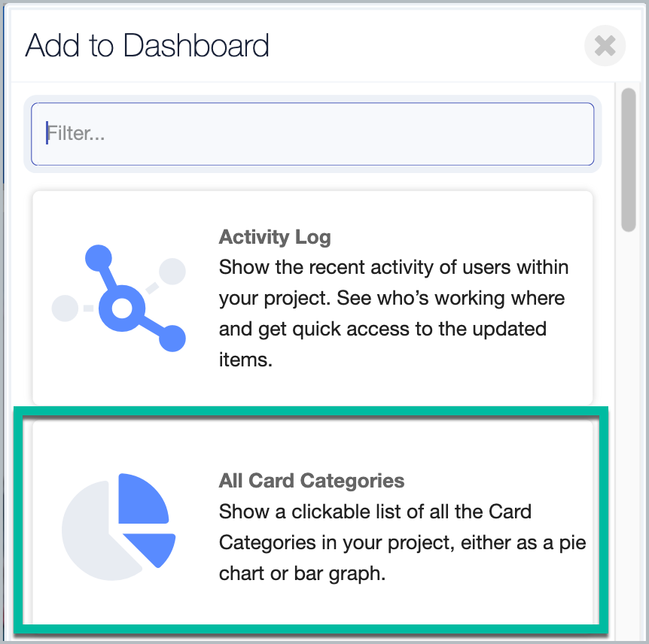The width and height of the screenshot is (649, 644).
Task: Click the upper blue pie slice
Action: pos(143,498)
